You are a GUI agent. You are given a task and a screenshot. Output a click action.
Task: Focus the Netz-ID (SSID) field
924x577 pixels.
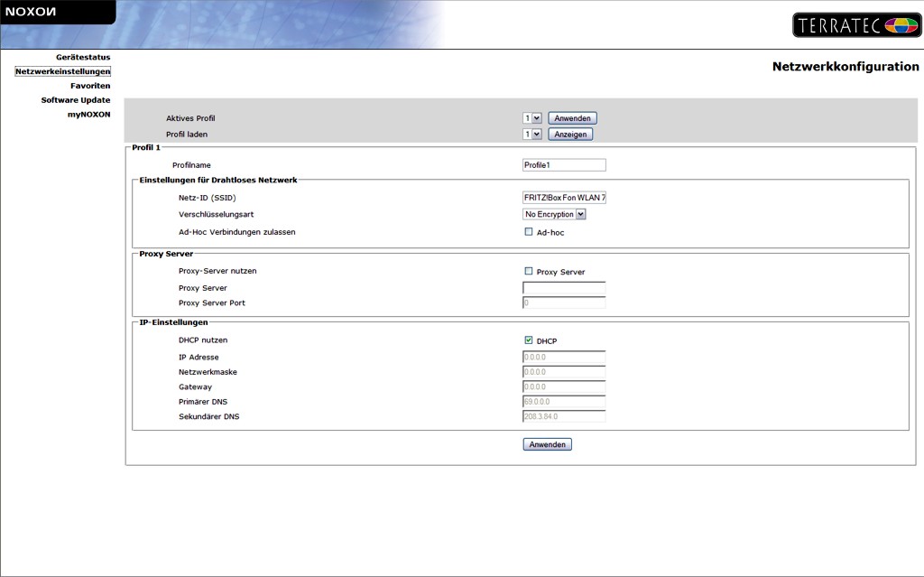(x=564, y=198)
